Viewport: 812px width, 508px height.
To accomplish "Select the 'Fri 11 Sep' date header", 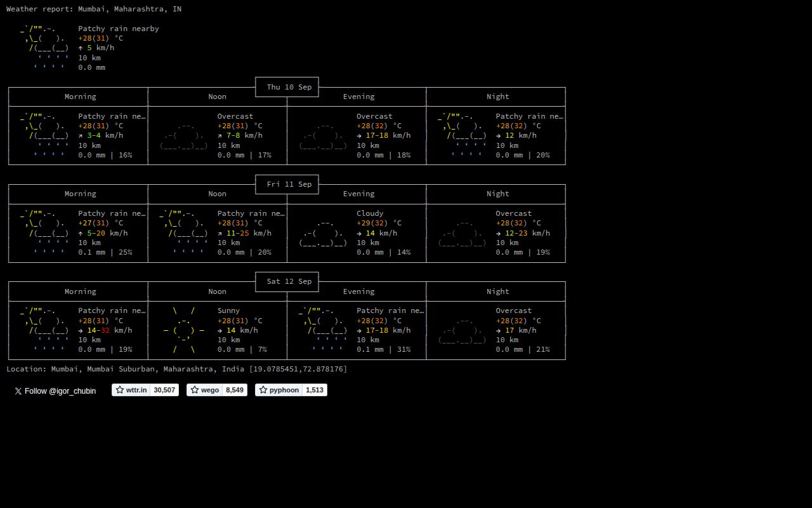I will point(289,184).
